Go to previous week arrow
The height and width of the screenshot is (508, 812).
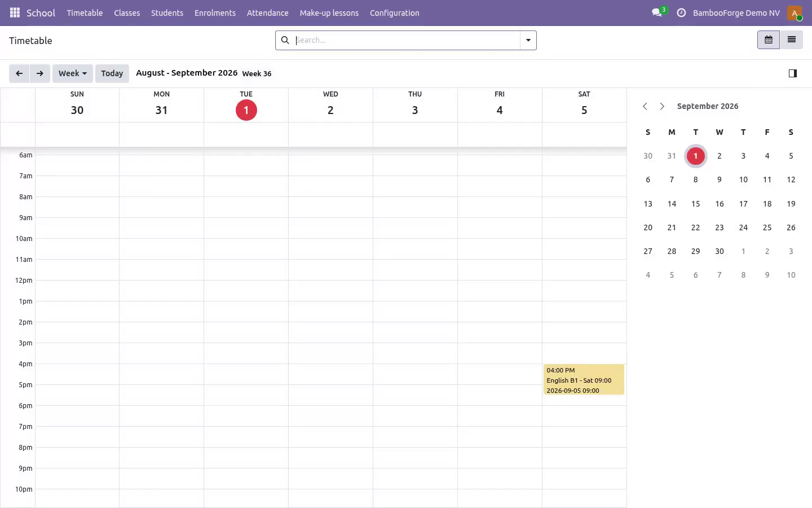(x=19, y=73)
